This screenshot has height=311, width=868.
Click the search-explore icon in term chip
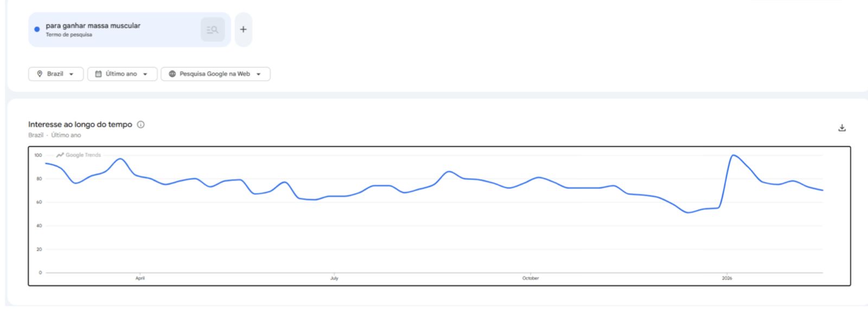(212, 30)
